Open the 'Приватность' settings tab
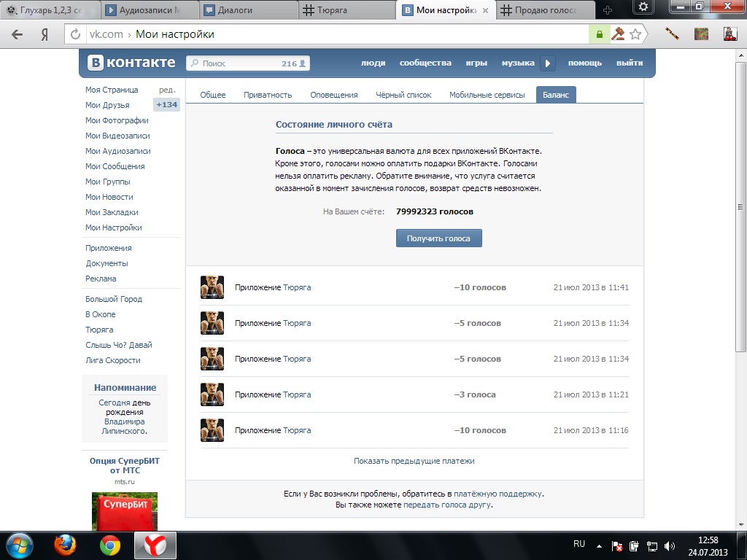747x560 pixels. pos(268,95)
